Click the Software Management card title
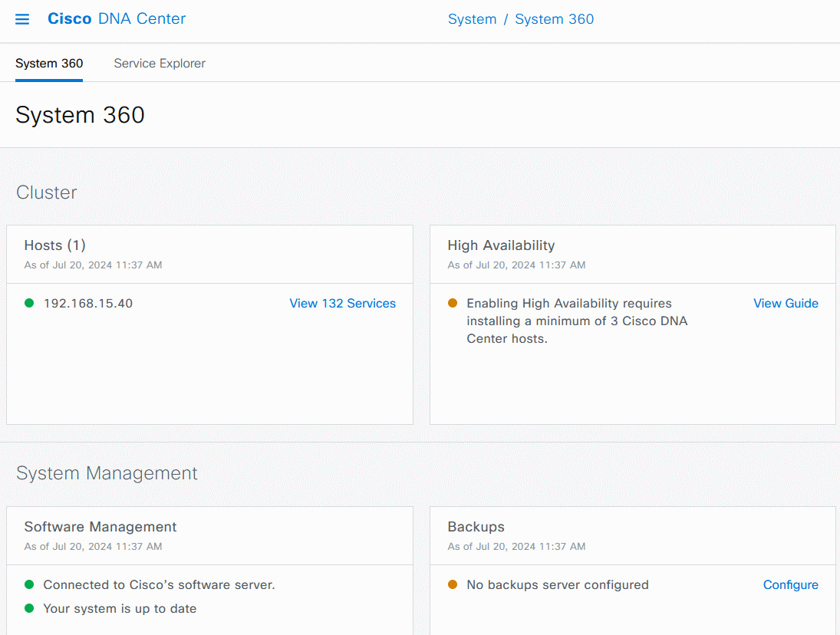The width and height of the screenshot is (840, 635). (100, 527)
